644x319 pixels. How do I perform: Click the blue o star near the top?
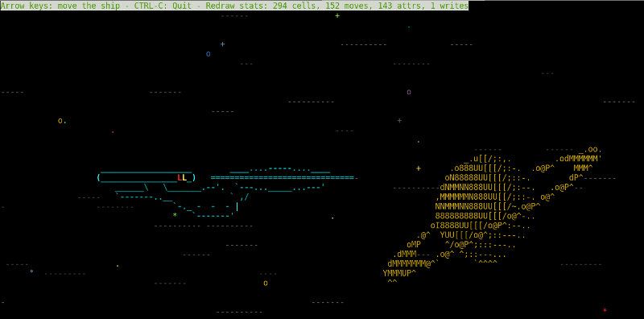(208, 54)
